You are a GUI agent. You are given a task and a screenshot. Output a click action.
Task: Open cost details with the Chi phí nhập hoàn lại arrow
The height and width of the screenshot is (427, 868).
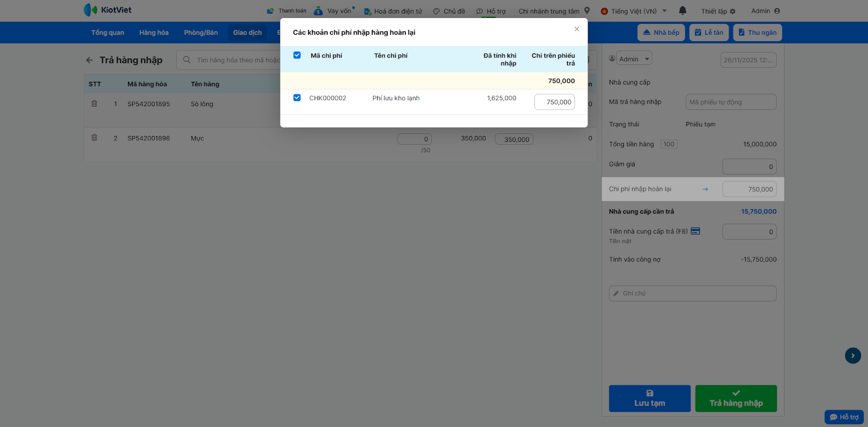tap(705, 189)
